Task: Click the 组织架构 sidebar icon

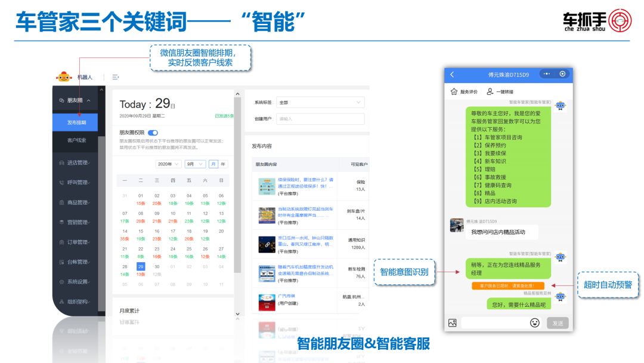Action: click(x=61, y=302)
